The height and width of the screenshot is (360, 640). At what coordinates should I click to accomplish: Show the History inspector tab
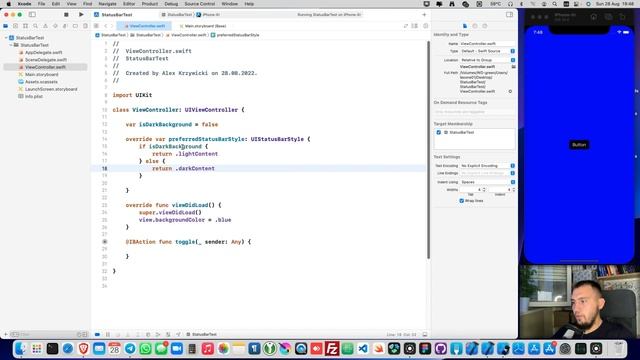pos(475,26)
